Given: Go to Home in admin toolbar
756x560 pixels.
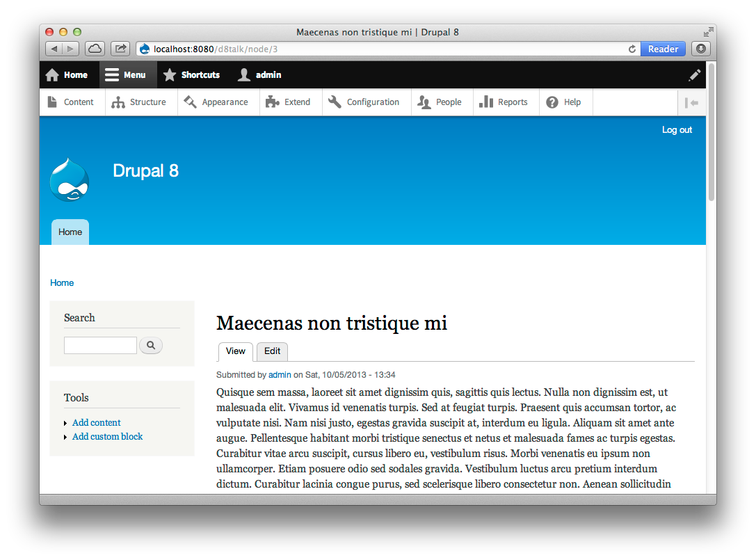Looking at the screenshot, I should coord(67,75).
